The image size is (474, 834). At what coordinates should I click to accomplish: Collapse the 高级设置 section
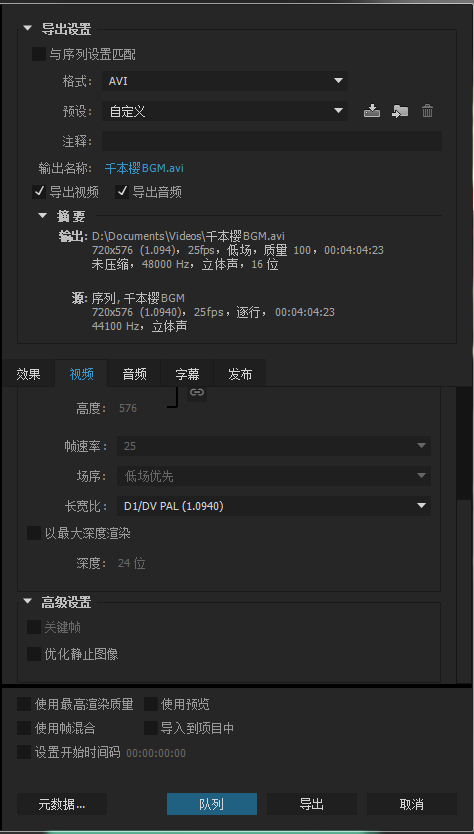tap(28, 602)
